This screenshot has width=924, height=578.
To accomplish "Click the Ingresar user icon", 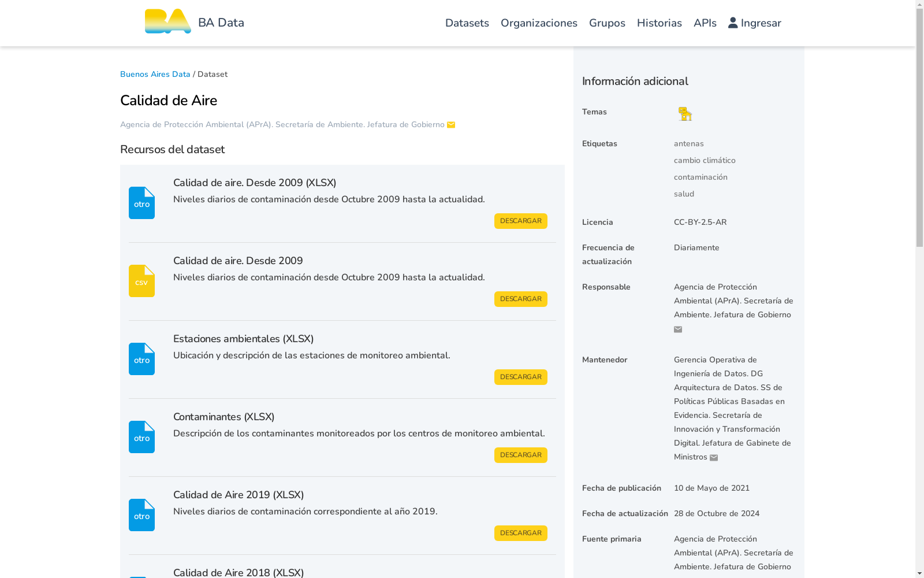I will pos(733,23).
